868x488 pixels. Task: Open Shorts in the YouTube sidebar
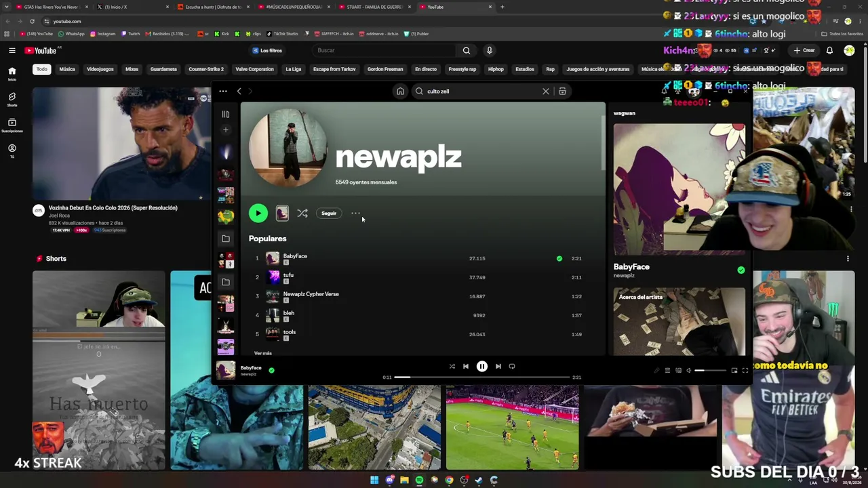click(x=12, y=100)
